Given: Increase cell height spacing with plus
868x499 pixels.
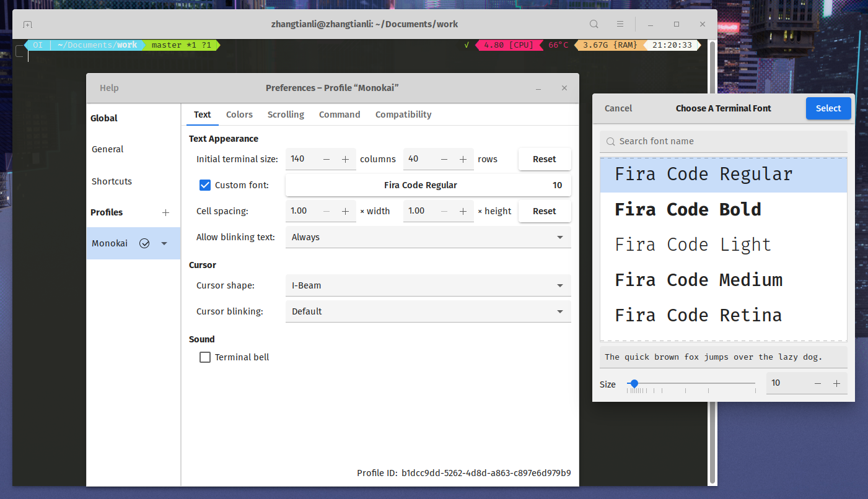Looking at the screenshot, I should [x=463, y=211].
